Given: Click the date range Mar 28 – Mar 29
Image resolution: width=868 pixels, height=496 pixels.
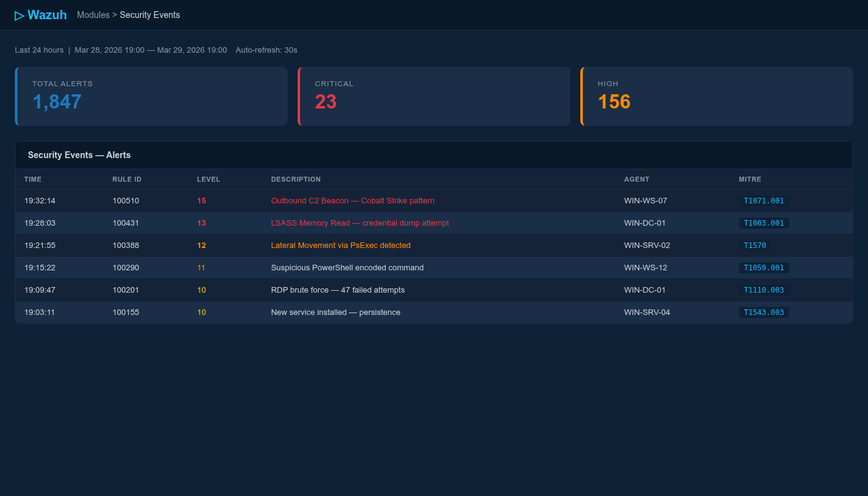Looking at the screenshot, I should [151, 50].
